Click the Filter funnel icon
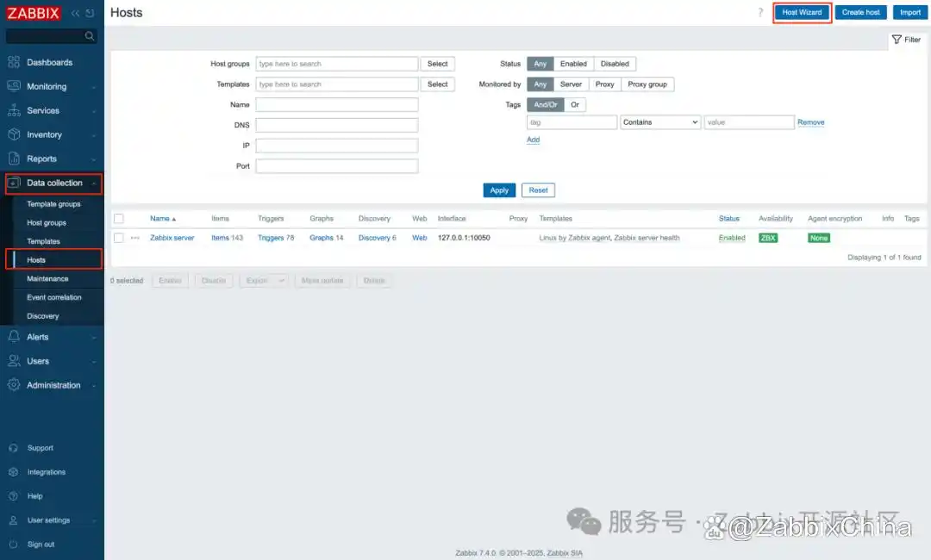 (x=897, y=39)
